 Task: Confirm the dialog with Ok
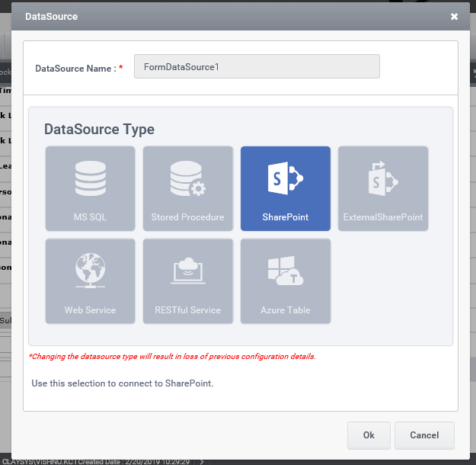[369, 435]
